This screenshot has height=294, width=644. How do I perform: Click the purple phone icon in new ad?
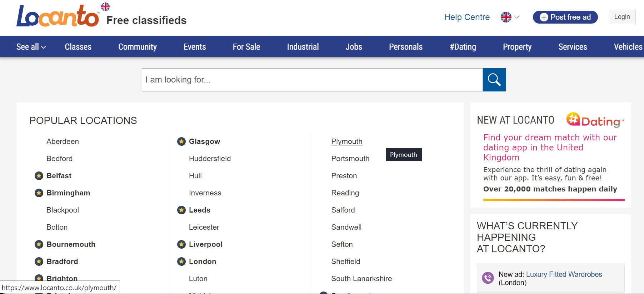point(488,278)
